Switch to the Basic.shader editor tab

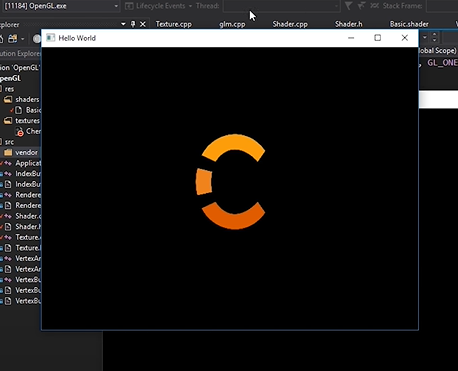(409, 24)
